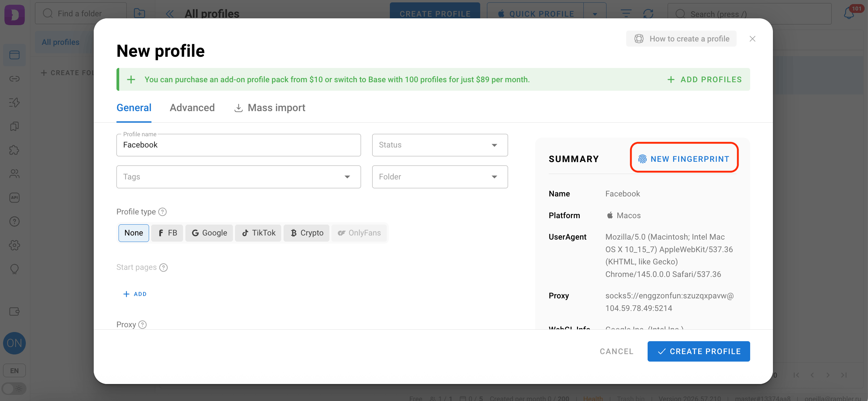The width and height of the screenshot is (868, 401).
Task: Select the Crypto profile type
Action: [306, 233]
